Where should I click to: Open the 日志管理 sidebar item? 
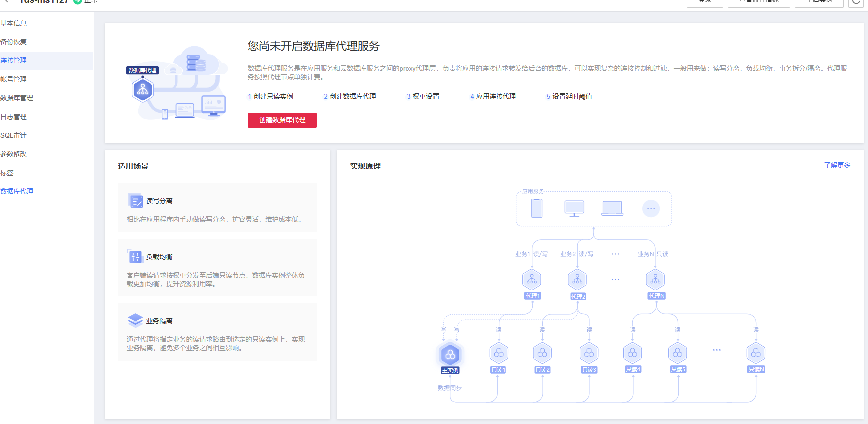[x=14, y=117]
